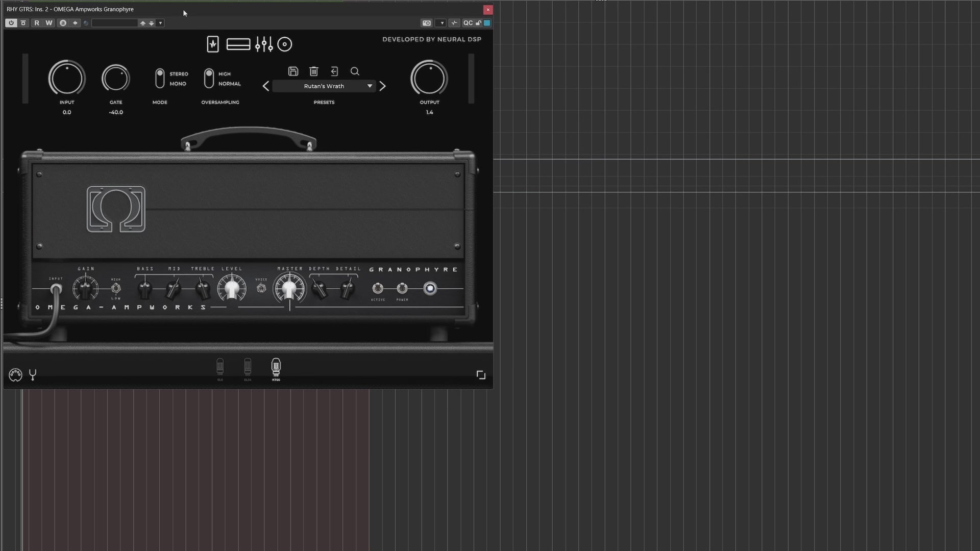Enable Write automation W button
This screenshot has height=551, width=980.
pyautogui.click(x=49, y=23)
